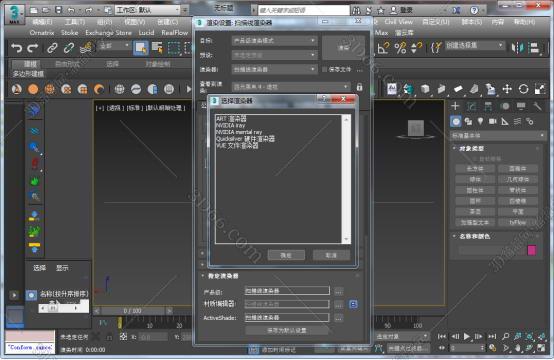Click the scroll-down arrow of the renderer list
The height and width of the screenshot is (360, 554).
(346, 239)
